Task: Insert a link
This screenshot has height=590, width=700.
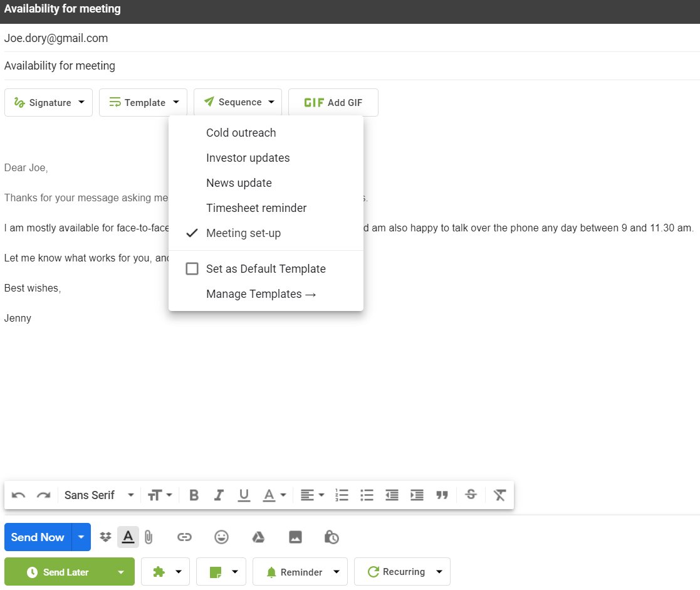Action: (x=184, y=537)
